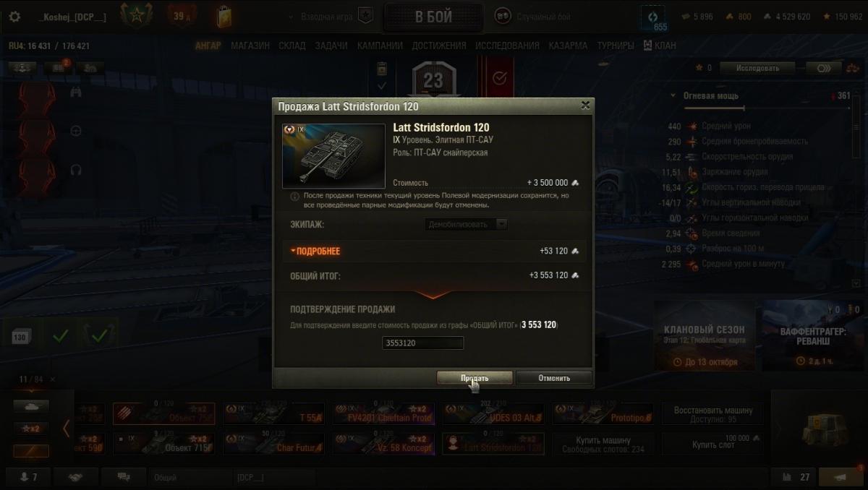Open the ИССЛЕДОВАНИЯ tab

click(507, 46)
